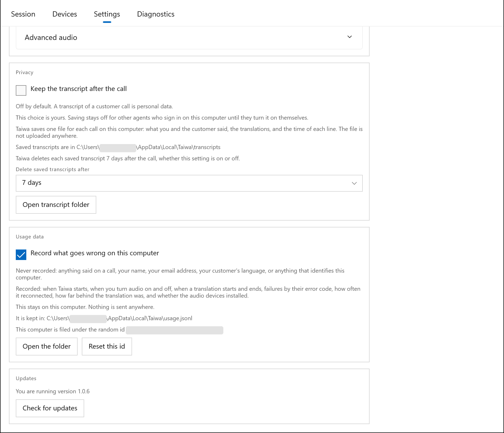Image resolution: width=504 pixels, height=433 pixels.
Task: Switch to the Session tab
Action: [x=23, y=14]
